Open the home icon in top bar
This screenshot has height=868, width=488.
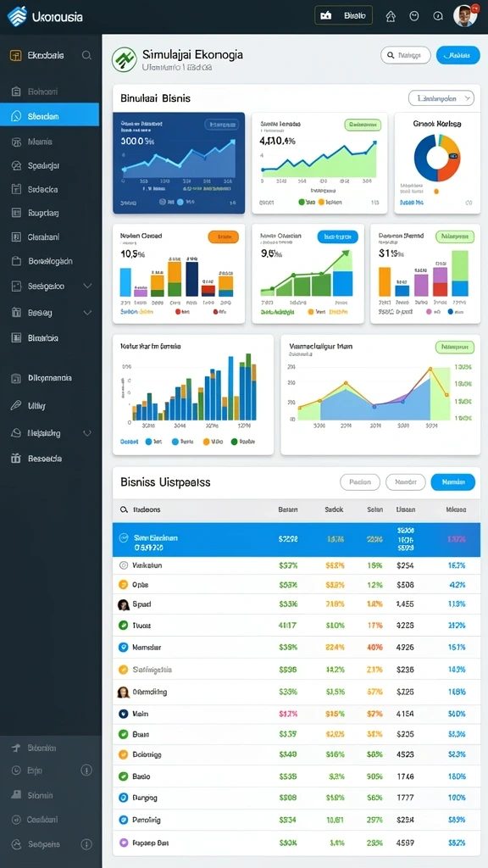391,16
